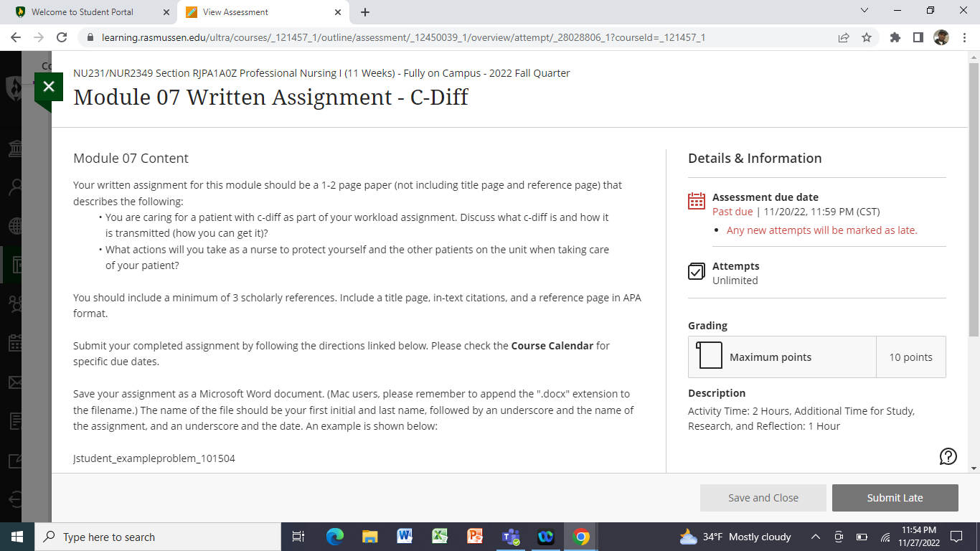Open the Chrome profile avatar

click(941, 37)
